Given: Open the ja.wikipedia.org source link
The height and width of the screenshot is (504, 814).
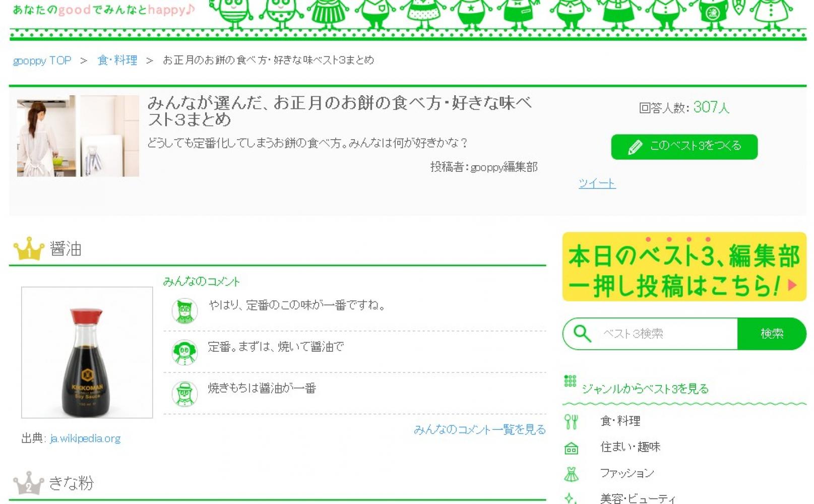Looking at the screenshot, I should [x=85, y=438].
